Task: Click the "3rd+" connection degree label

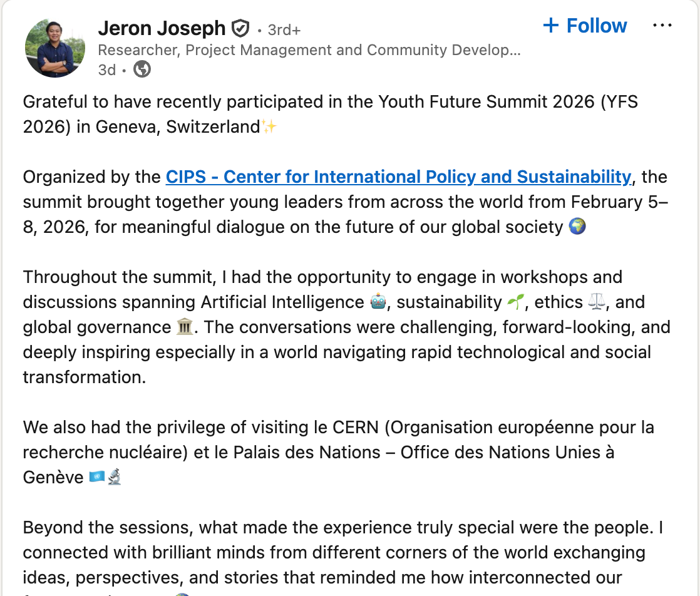Action: pyautogui.click(x=284, y=29)
